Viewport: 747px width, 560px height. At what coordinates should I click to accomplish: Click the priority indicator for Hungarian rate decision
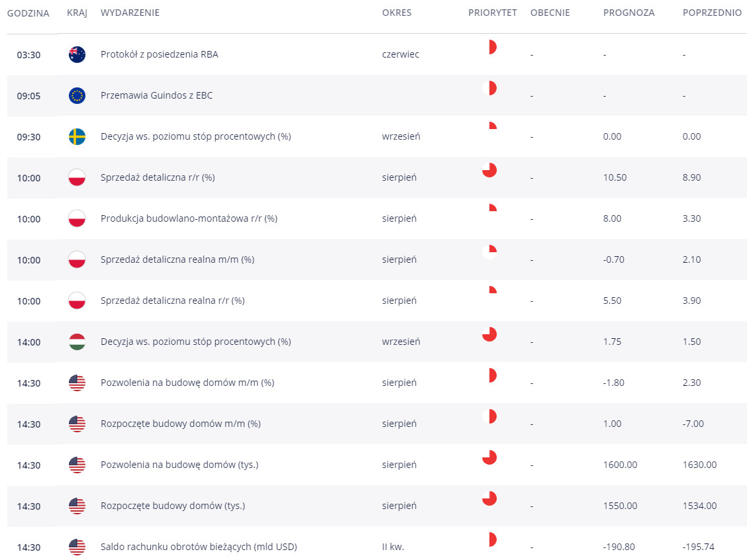pos(489,334)
